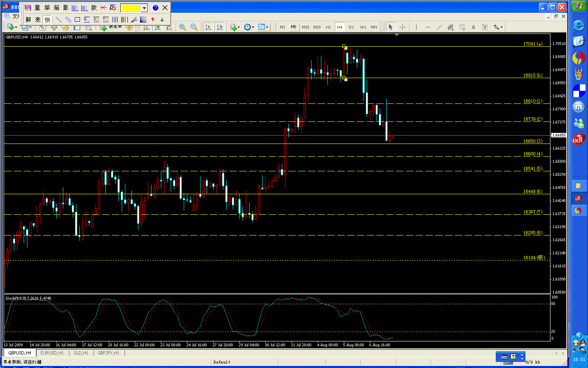588x368 pixels.
Task: Click the 表 button in floating toolbar
Action: [38, 19]
